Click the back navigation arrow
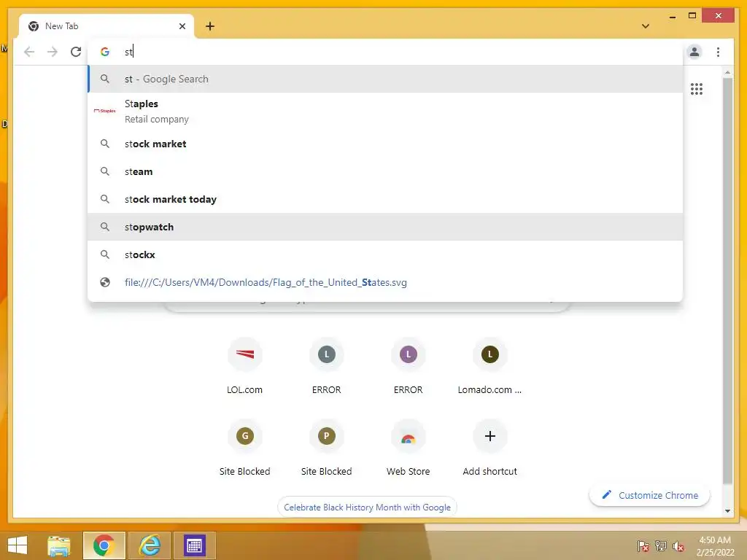The height and width of the screenshot is (560, 747). pos(29,52)
